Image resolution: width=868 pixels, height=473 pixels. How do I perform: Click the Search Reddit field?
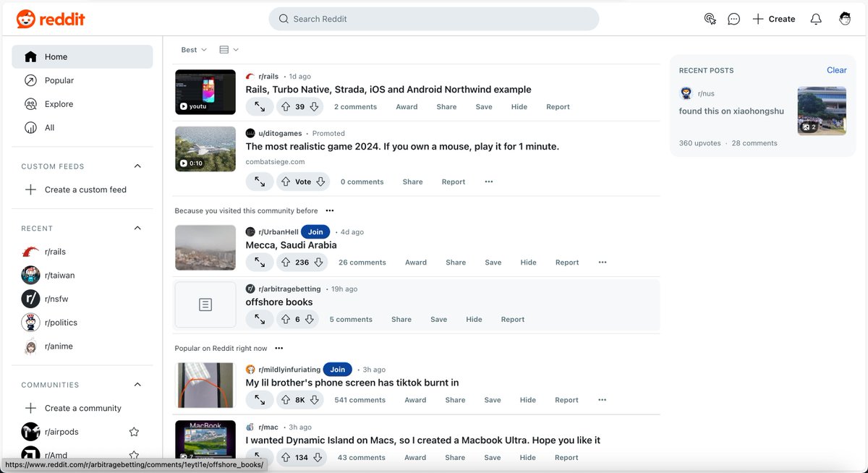433,19
